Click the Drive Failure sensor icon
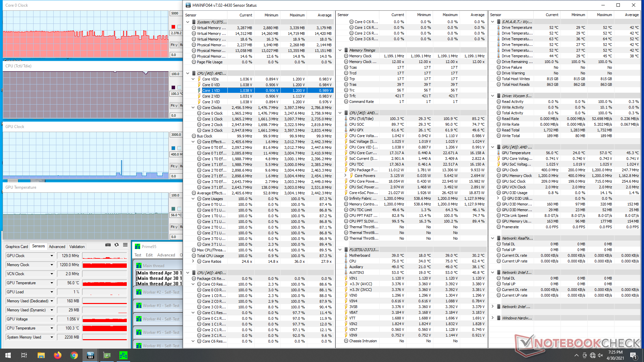 click(x=499, y=67)
